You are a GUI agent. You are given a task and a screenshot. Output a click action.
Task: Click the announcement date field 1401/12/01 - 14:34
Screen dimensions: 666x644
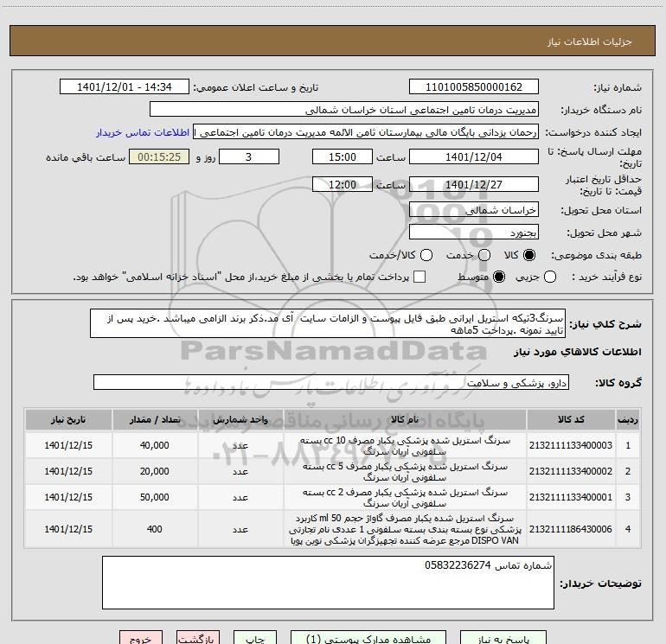click(x=125, y=87)
